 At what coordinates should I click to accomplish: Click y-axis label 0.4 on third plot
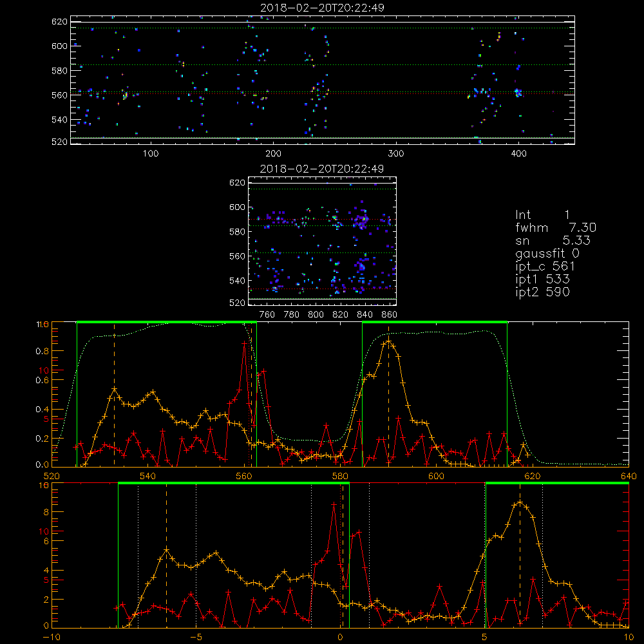tap(43, 410)
